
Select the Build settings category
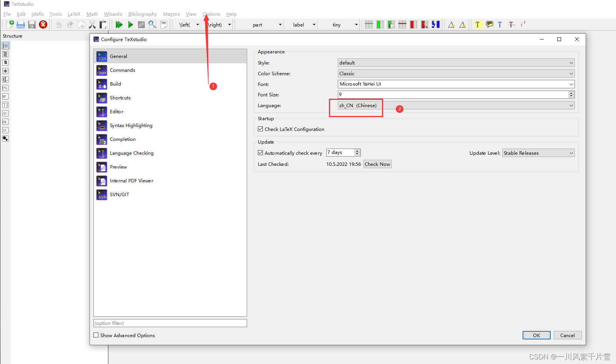coord(170,84)
